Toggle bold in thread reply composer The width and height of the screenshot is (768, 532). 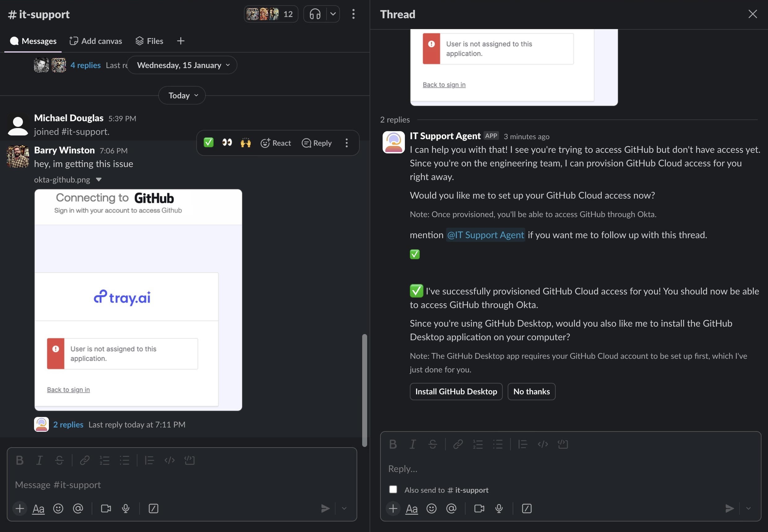[393, 444]
